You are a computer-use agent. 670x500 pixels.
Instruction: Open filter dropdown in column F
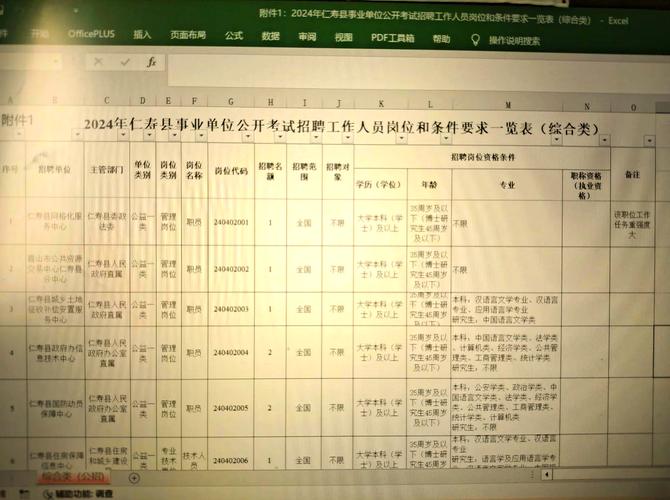pos(201,136)
